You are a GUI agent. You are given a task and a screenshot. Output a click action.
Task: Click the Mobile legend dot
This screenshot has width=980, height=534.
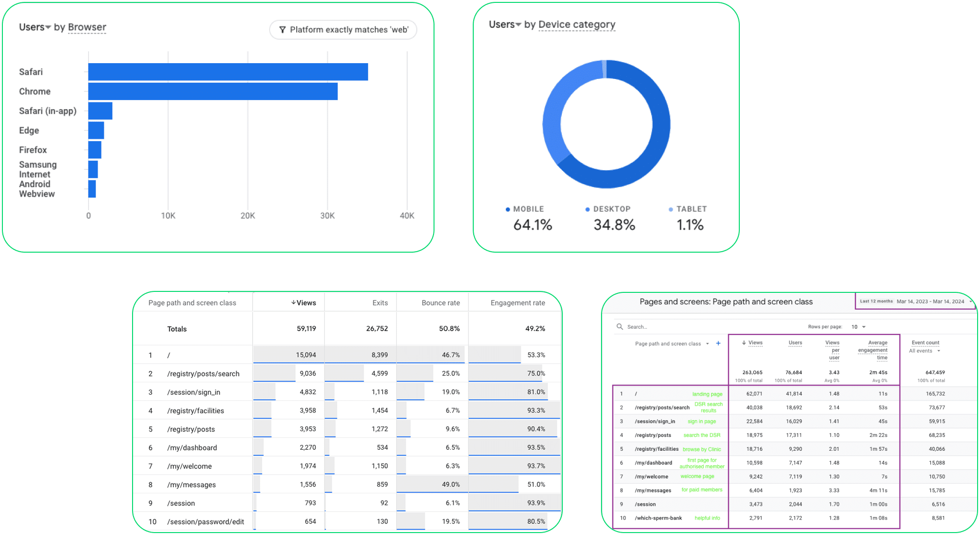point(508,210)
